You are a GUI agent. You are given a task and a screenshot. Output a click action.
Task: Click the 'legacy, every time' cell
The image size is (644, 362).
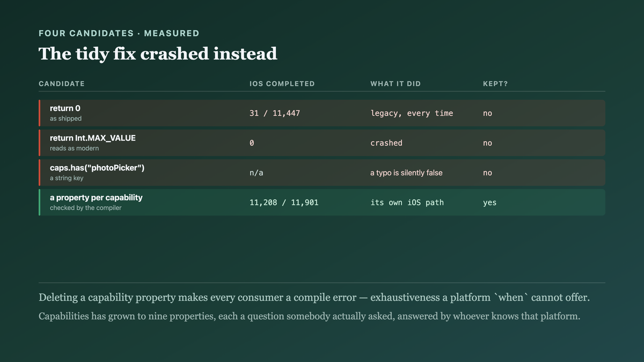412,113
